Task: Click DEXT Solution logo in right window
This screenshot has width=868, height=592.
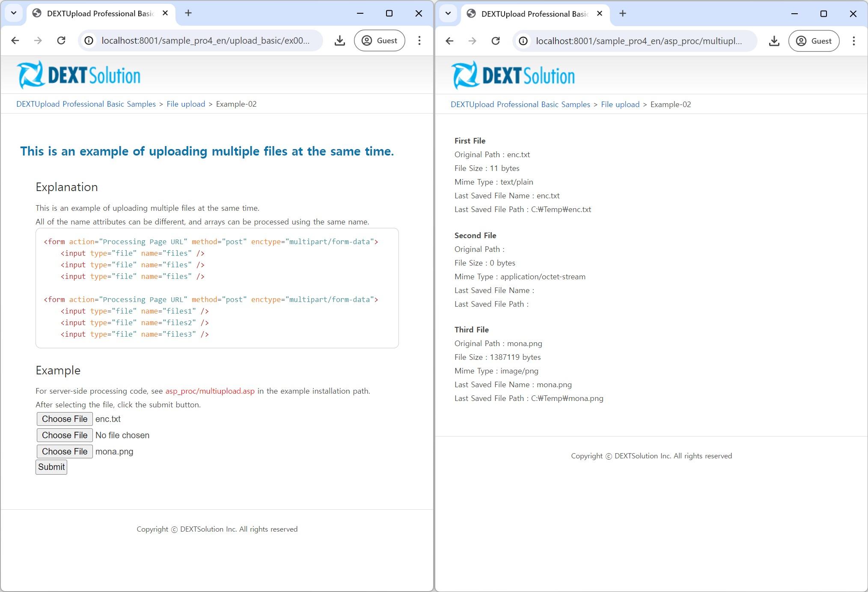Action: [513, 75]
